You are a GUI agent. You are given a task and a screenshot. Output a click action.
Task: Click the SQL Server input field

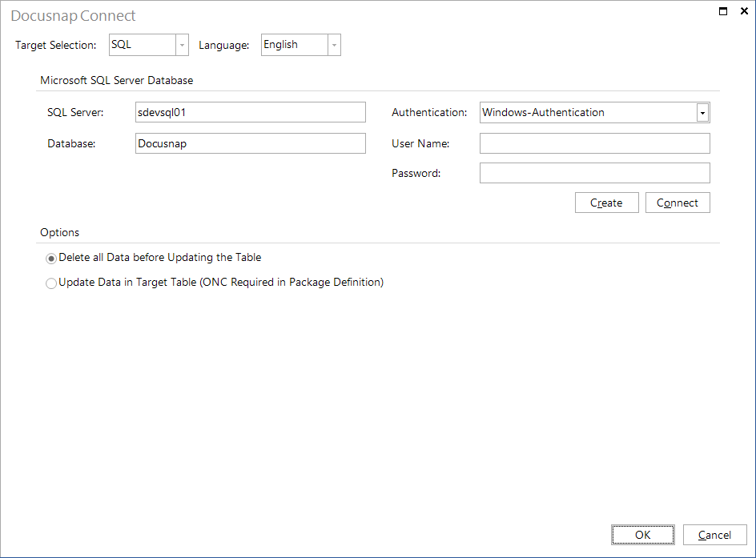coord(250,112)
